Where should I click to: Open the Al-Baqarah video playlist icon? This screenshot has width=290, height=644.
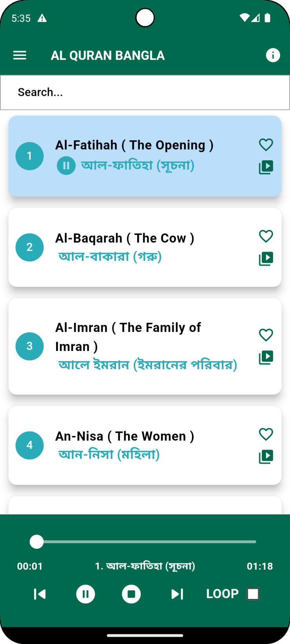tap(266, 259)
